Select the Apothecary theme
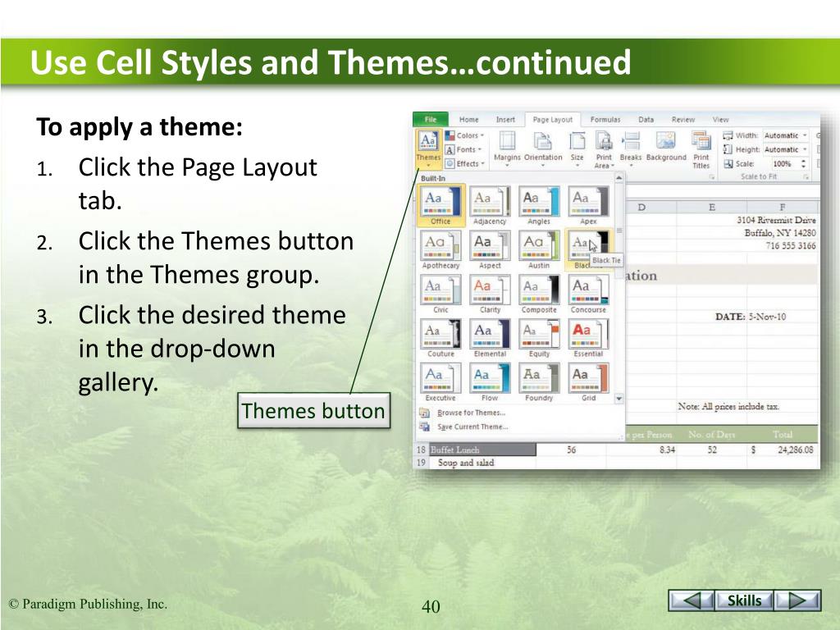The image size is (840, 630). pos(441,249)
